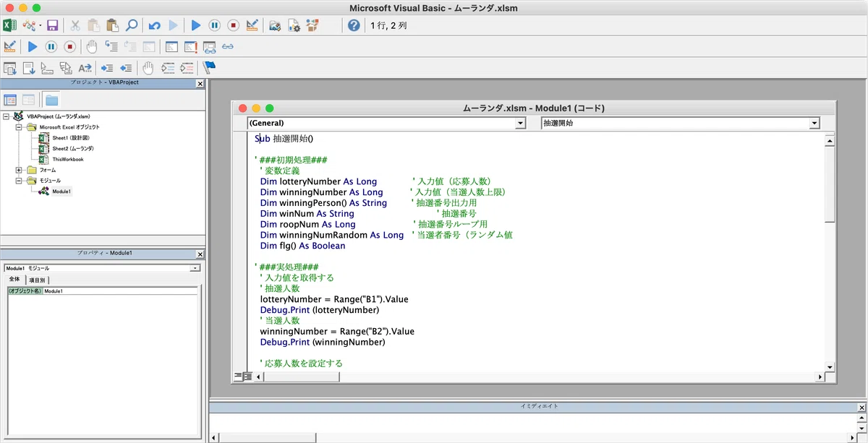868x443 pixels.
Task: Select the 全体 tab in Properties
Action: (x=14, y=280)
